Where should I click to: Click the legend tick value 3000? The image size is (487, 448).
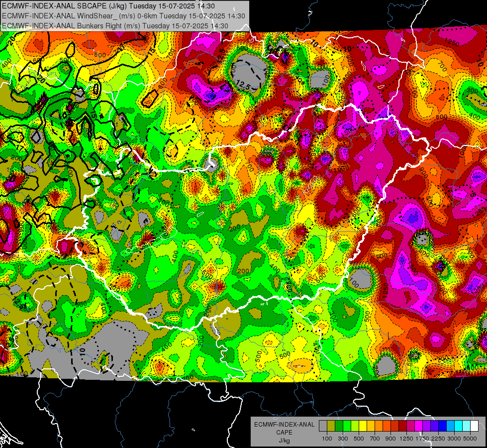point(454,439)
